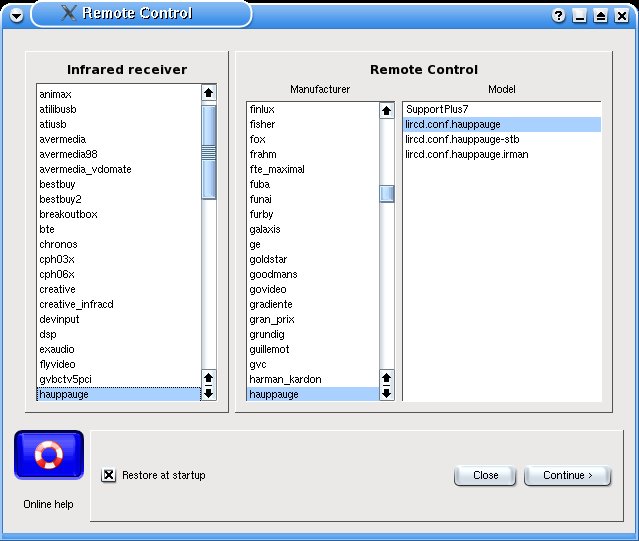Select fisher manufacturer
Image resolution: width=639 pixels, height=541 pixels.
point(313,124)
